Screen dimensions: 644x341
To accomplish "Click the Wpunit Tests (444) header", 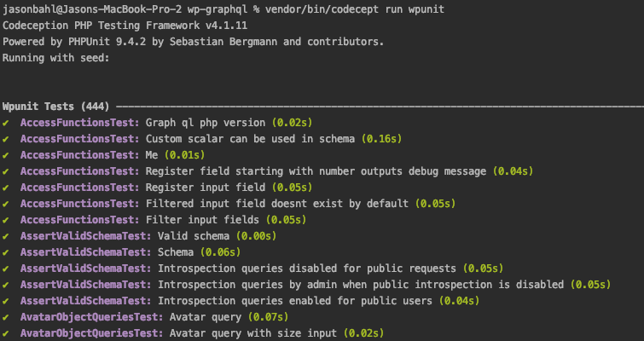I will click(55, 107).
